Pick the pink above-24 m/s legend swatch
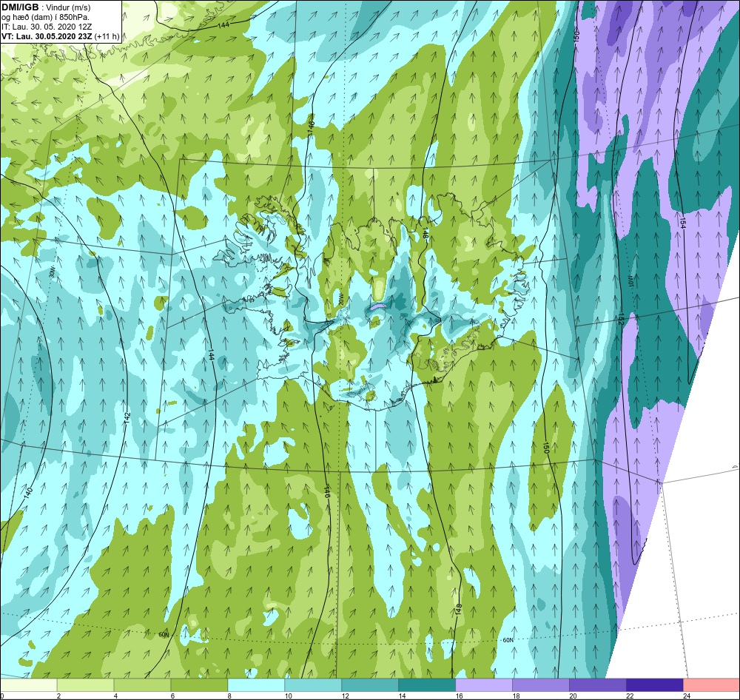Image resolution: width=740 pixels, height=700 pixels. 712,684
